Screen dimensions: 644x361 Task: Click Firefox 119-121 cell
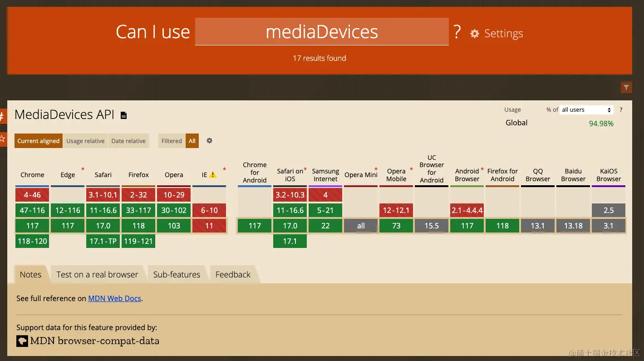[x=138, y=241]
